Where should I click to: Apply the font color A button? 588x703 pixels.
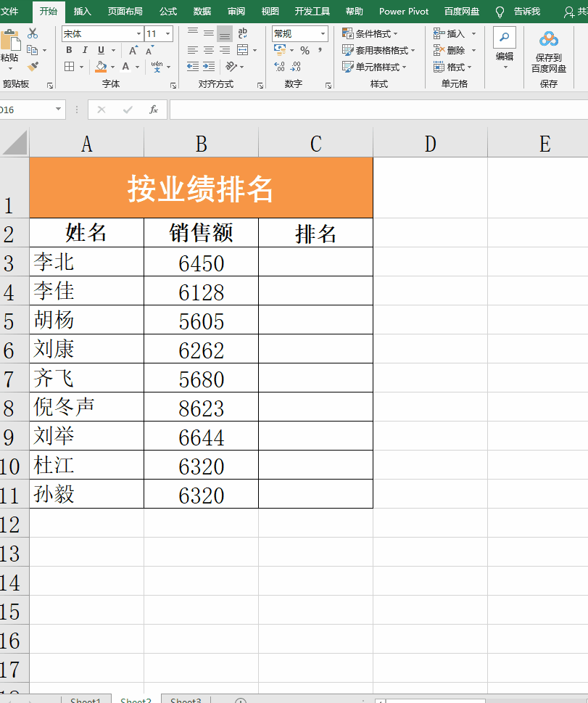pos(126,67)
